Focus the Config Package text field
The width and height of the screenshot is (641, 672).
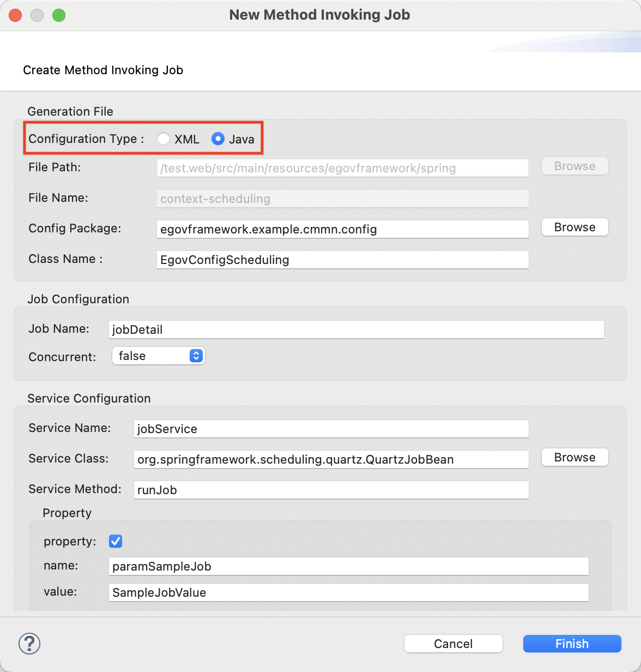pyautogui.click(x=342, y=230)
